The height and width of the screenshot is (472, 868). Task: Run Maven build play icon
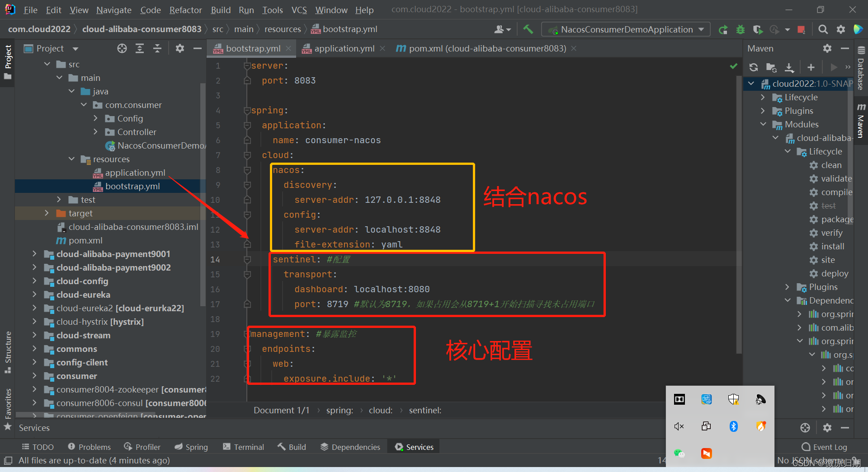point(834,67)
